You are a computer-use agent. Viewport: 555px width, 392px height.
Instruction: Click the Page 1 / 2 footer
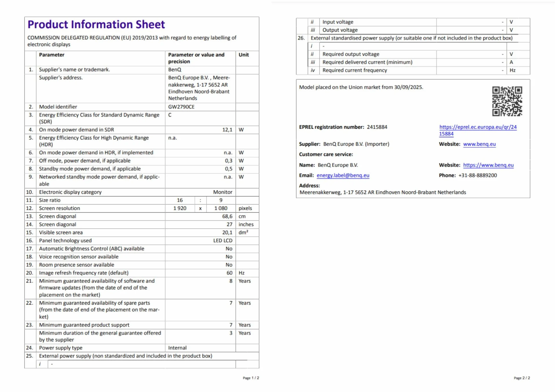(x=251, y=378)
